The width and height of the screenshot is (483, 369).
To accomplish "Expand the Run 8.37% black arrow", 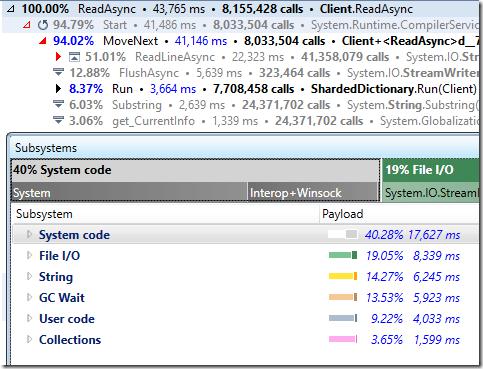I will [x=58, y=89].
